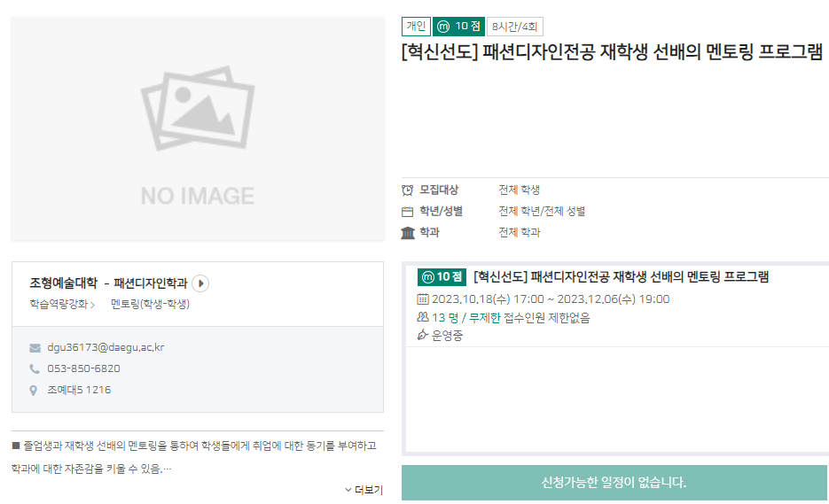Click the calendar icon beside 학년/성별
Screen dimensions: 829x504
(408, 212)
